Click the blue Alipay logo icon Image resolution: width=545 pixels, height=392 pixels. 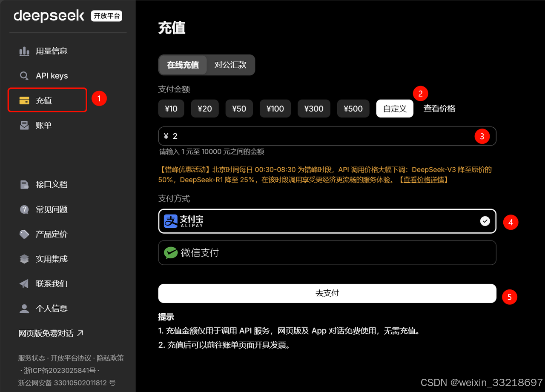tap(171, 221)
